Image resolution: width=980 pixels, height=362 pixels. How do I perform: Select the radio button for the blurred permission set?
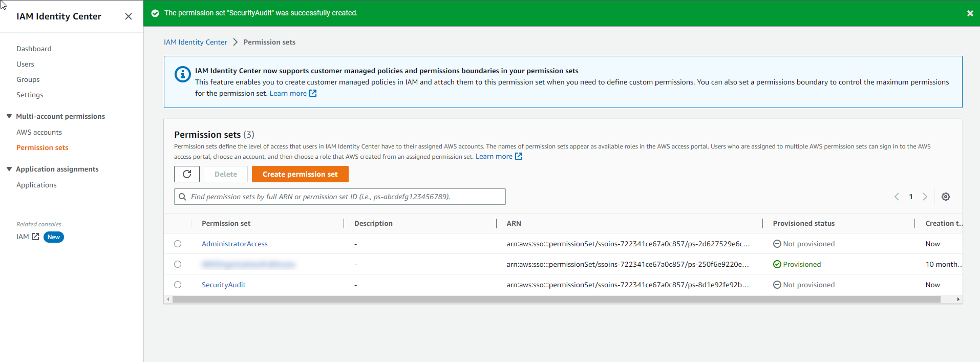(x=178, y=264)
